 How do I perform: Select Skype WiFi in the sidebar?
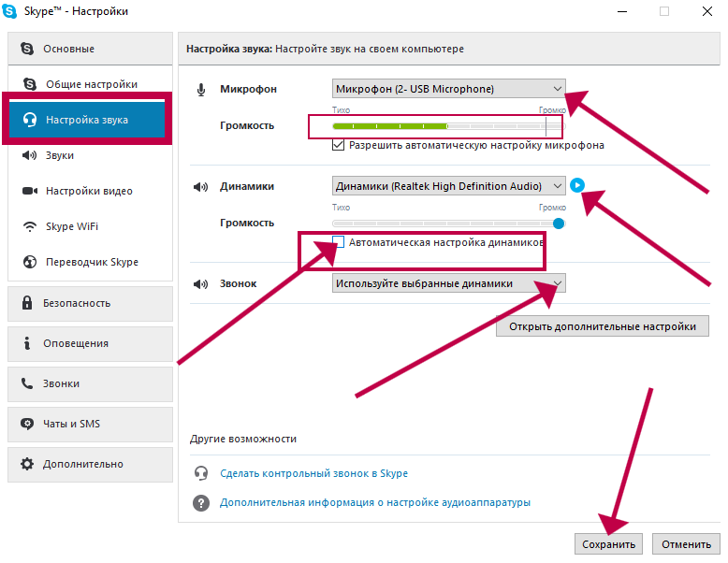[x=90, y=226]
